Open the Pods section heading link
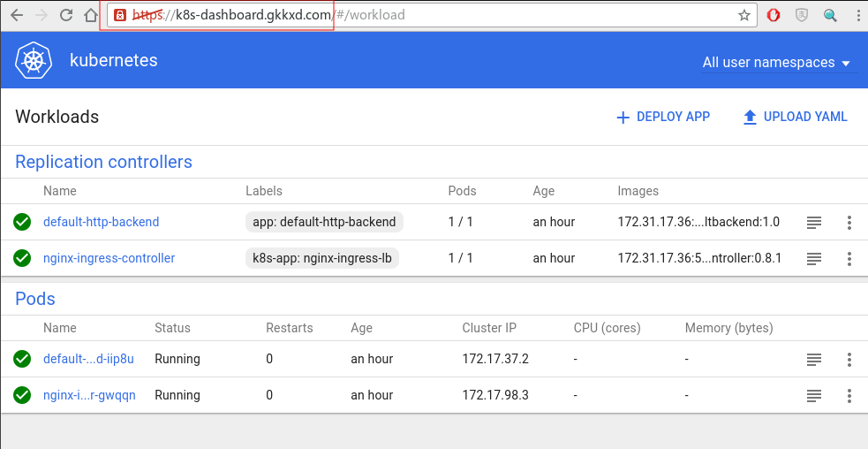The image size is (868, 449). [34, 299]
